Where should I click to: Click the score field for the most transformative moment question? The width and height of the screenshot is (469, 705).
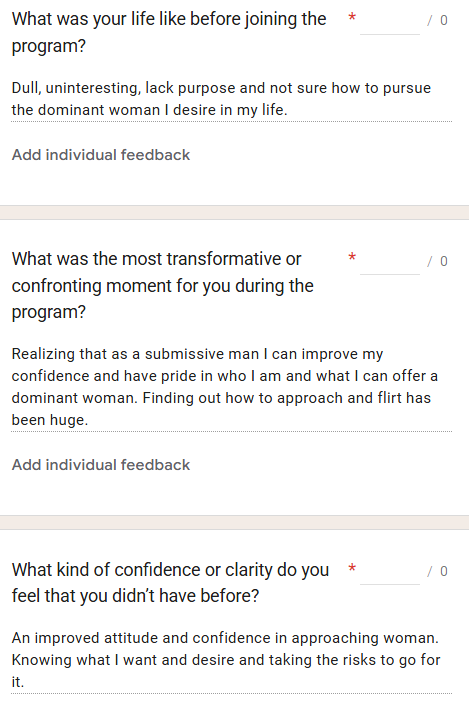(x=390, y=261)
